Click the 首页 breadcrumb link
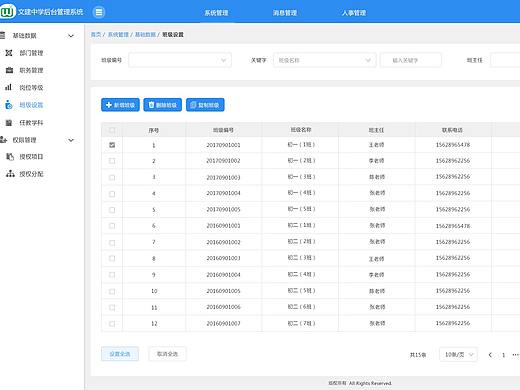520x390 pixels. 96,34
